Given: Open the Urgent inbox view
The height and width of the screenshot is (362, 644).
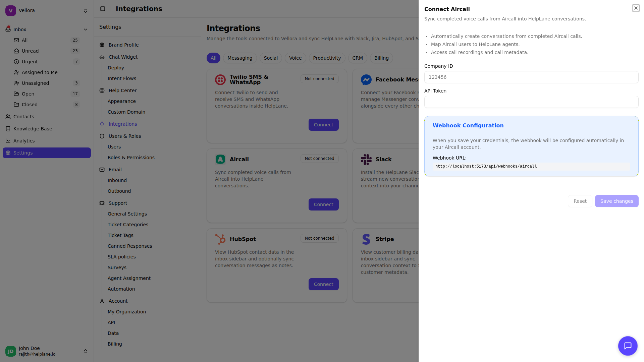Looking at the screenshot, I should (47, 62).
